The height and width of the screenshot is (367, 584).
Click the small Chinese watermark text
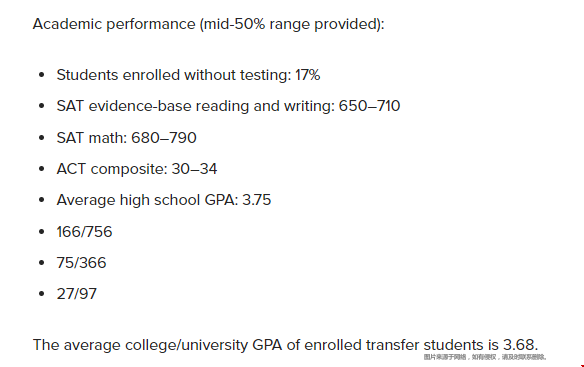(x=485, y=357)
